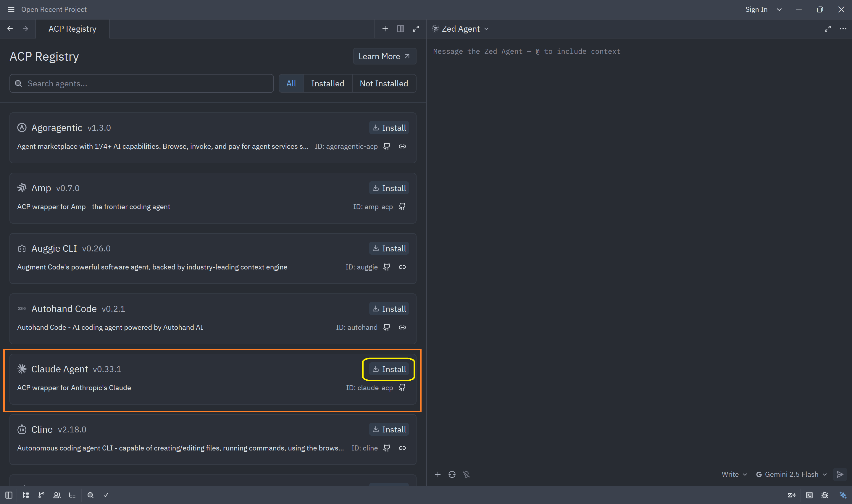Toggle the agent panel sparkle icon
Screen dimensions: 852x504
point(843,495)
